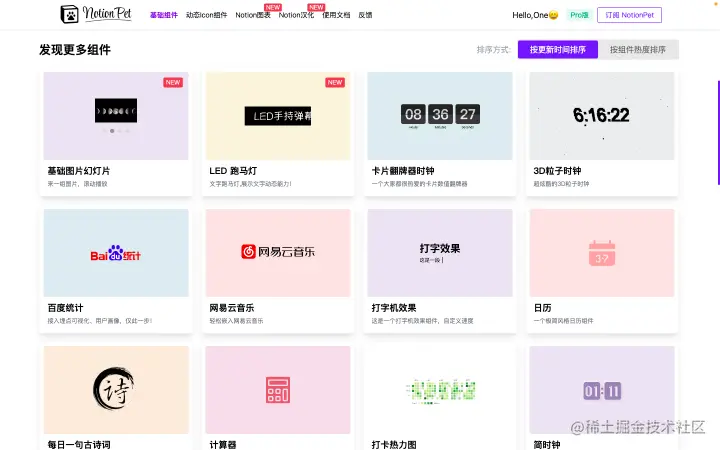Open the 6:16:22 particle clock thumbnail
This screenshot has width=720, height=450.
point(602,116)
